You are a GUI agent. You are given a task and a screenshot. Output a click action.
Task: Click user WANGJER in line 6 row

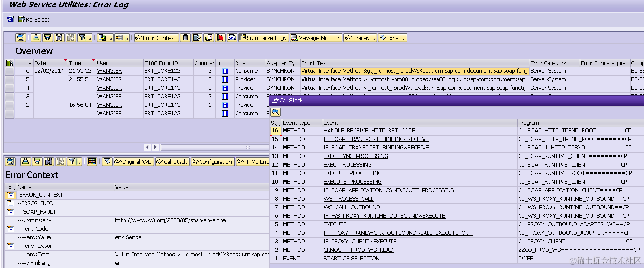pos(110,71)
